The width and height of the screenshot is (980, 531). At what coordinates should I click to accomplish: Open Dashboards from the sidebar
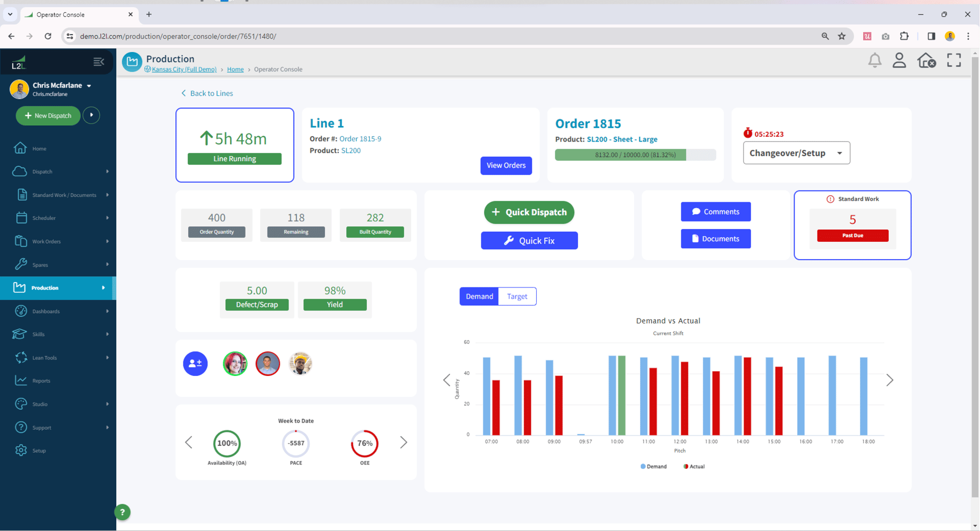(x=46, y=311)
